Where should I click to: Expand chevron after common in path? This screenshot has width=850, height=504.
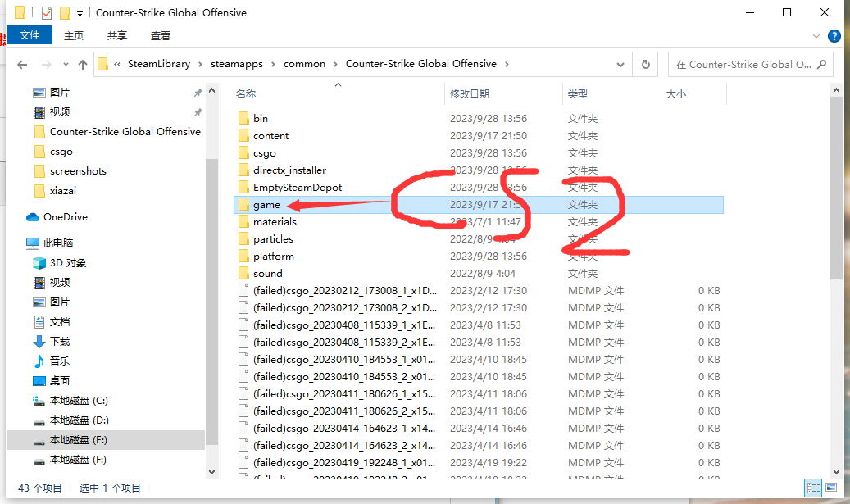pos(335,64)
